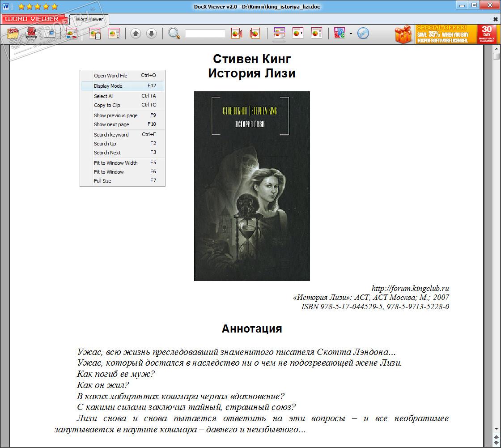This screenshot has height=448, width=501.
Task: Click the toolbar icon right of the blue screen icon
Action: (x=71, y=34)
